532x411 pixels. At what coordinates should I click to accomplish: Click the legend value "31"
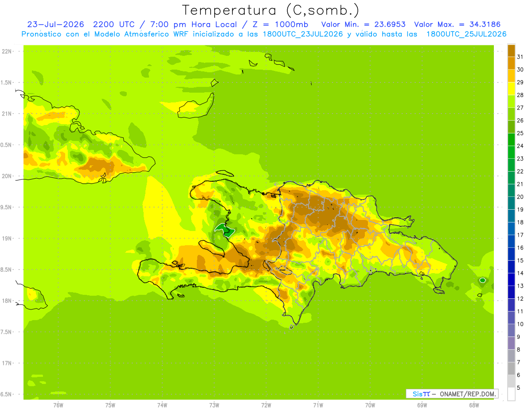(x=520, y=56)
